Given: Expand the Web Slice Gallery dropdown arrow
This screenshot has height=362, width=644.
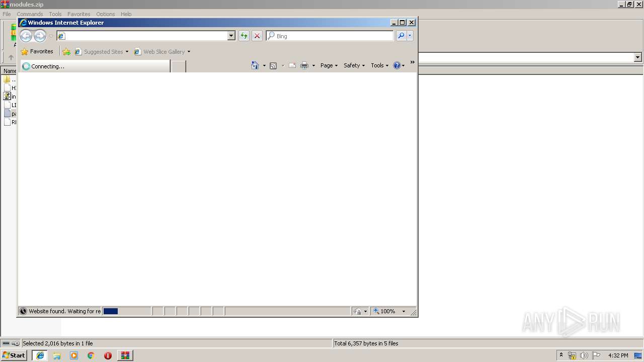Looking at the screenshot, I should [189, 52].
